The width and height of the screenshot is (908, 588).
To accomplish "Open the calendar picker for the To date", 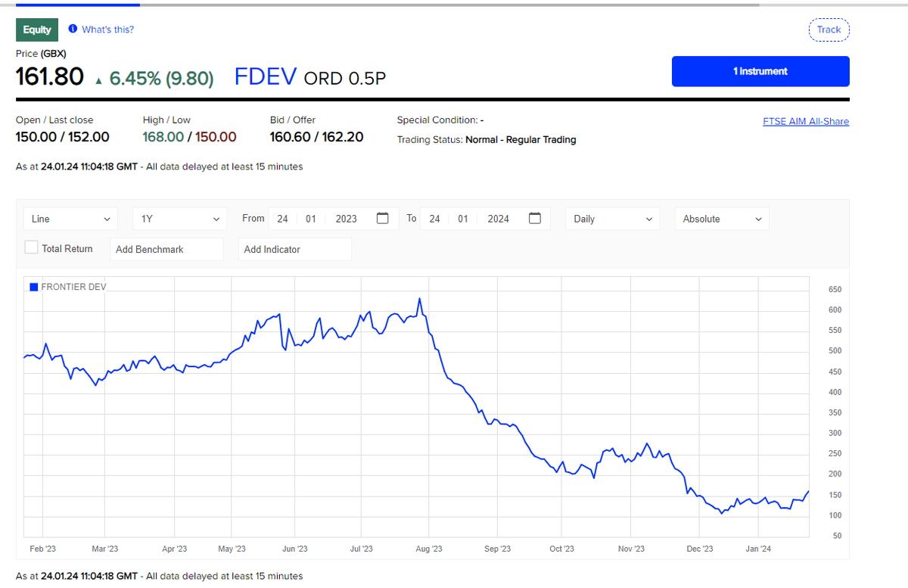I will (x=535, y=218).
